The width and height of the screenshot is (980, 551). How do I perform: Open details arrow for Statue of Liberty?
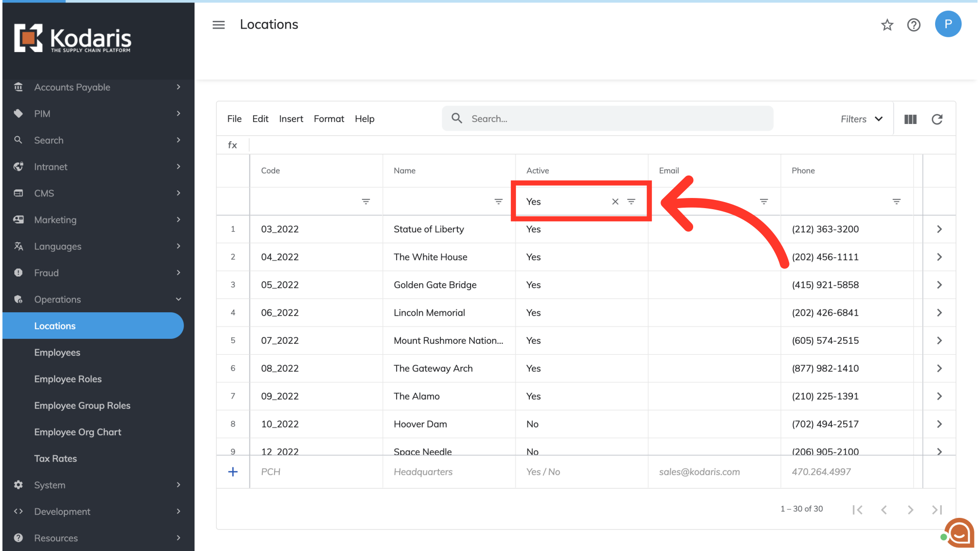939,230
